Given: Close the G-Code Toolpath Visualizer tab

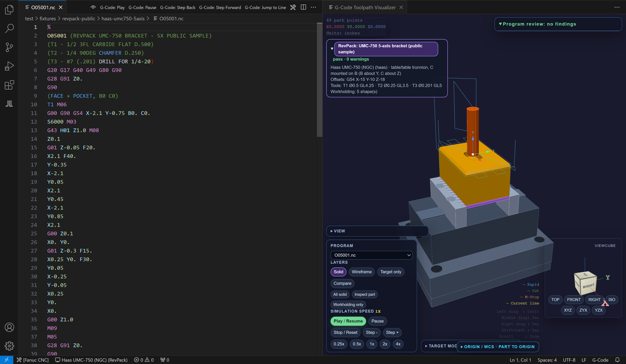Looking at the screenshot, I should [x=401, y=7].
